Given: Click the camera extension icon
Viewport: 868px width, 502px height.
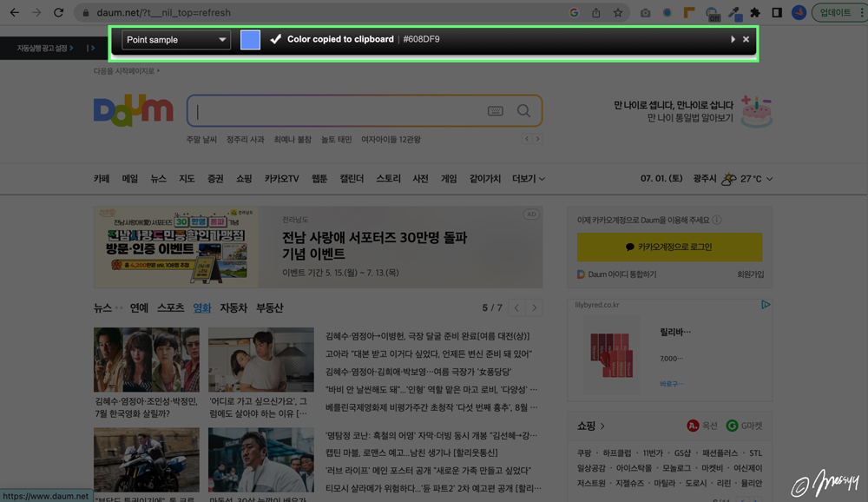Looking at the screenshot, I should click(646, 12).
